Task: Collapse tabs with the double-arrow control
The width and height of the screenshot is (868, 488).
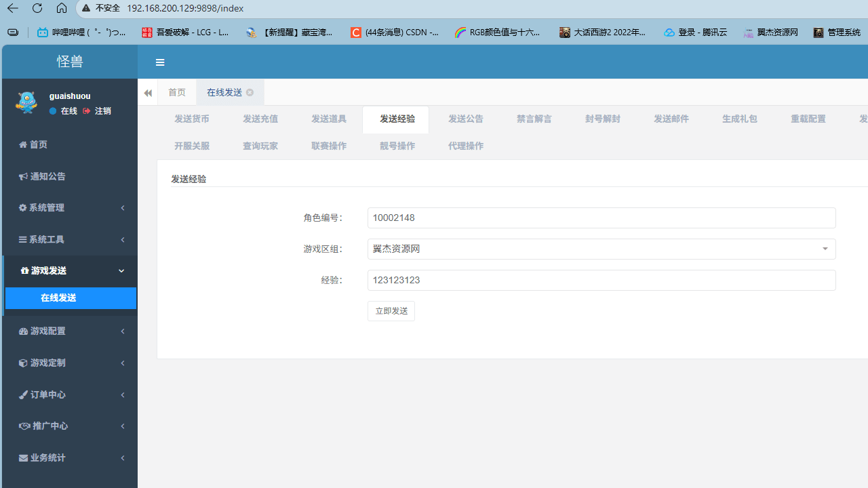Action: pyautogui.click(x=147, y=92)
